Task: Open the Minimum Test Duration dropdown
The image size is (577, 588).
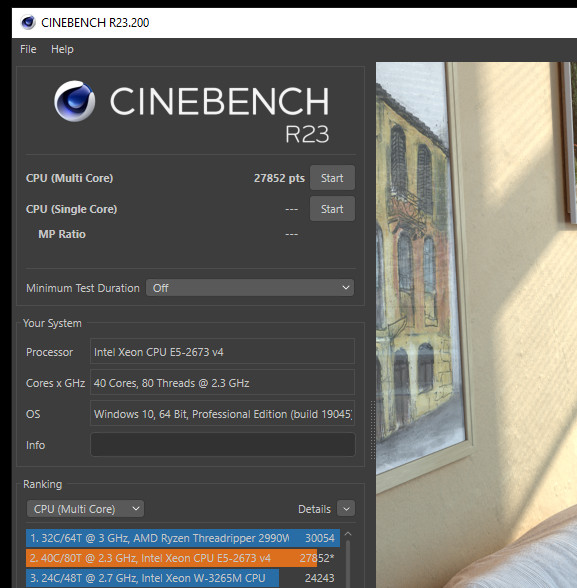Action: (x=250, y=288)
